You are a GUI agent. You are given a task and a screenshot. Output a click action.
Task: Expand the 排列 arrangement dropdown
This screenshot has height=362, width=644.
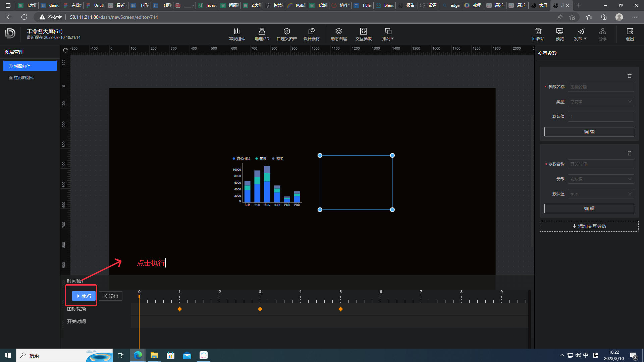click(x=388, y=34)
